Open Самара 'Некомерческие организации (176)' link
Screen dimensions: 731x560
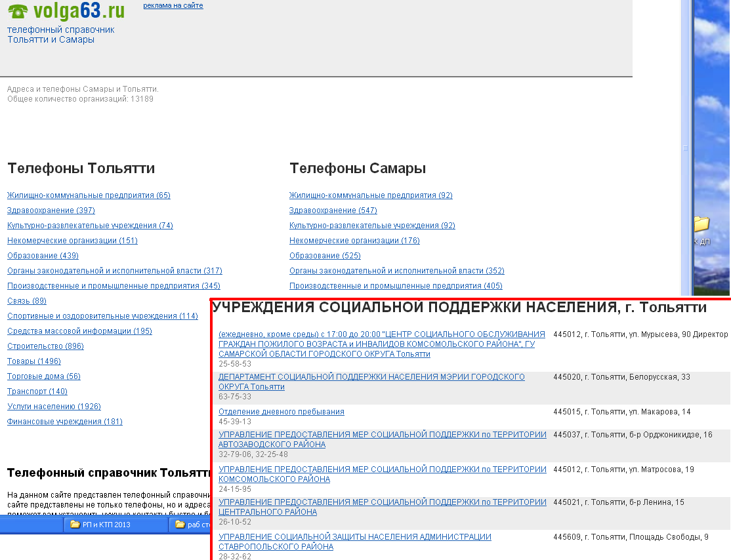(x=354, y=241)
